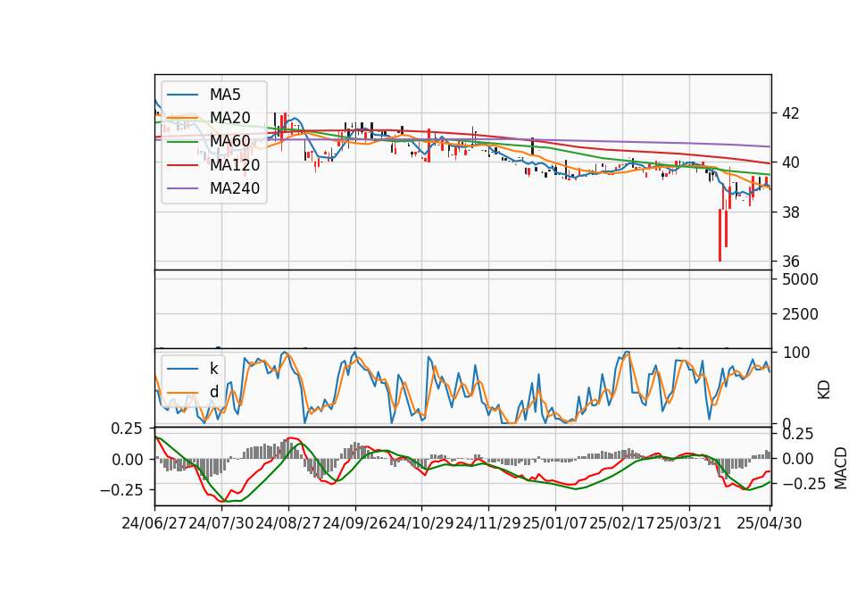Click the MA240 legend label
Viewport: 857px width, 616px height.
[x=235, y=188]
